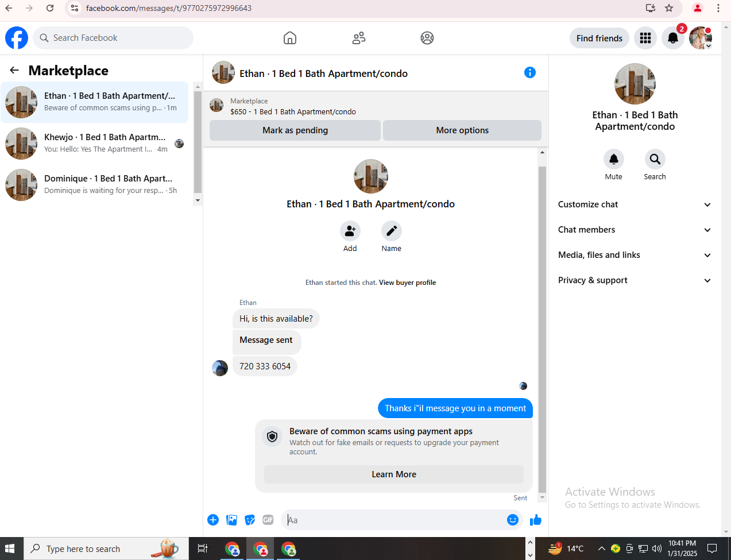The width and height of the screenshot is (731, 560).
Task: Click Mark as pending button
Action: 295,130
